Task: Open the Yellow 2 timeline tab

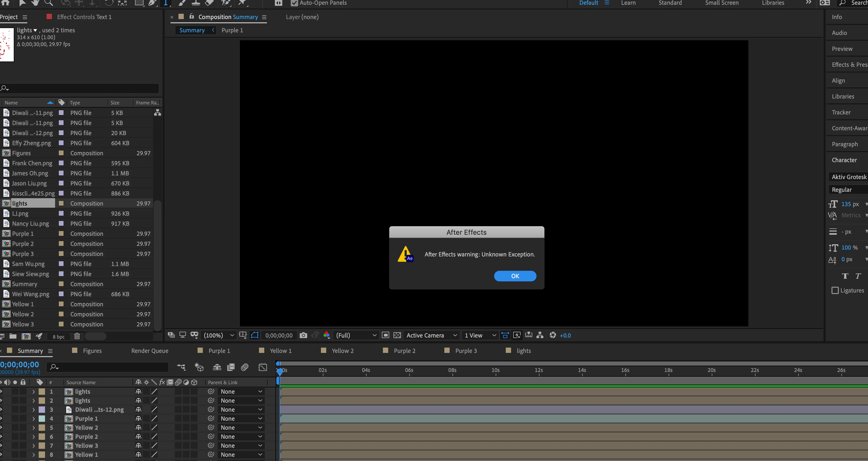Action: click(342, 351)
